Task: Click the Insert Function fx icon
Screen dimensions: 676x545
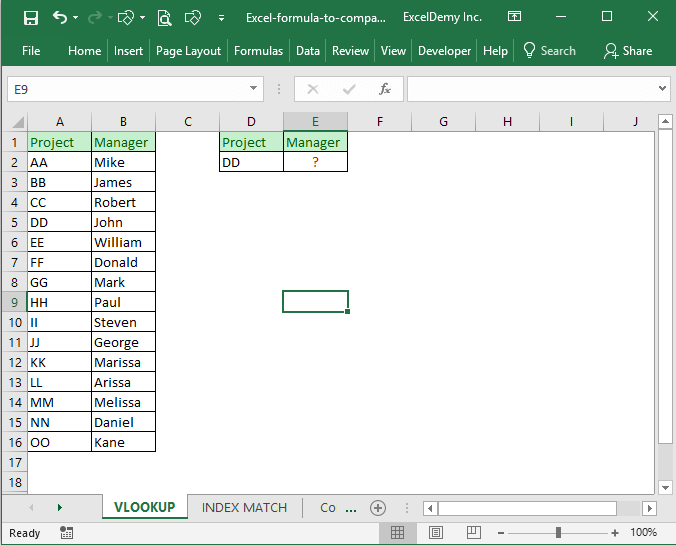Action: pyautogui.click(x=385, y=89)
